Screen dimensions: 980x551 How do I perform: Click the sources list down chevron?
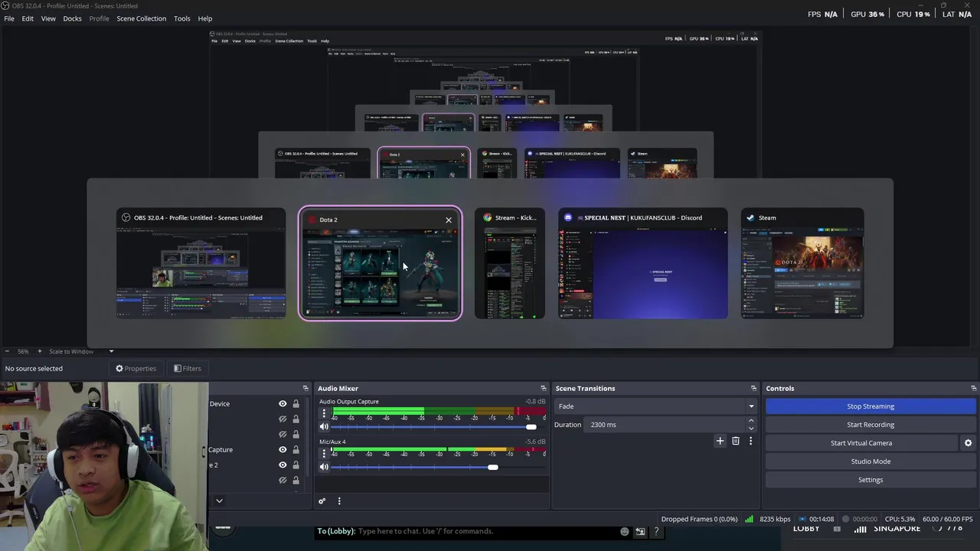coord(219,501)
